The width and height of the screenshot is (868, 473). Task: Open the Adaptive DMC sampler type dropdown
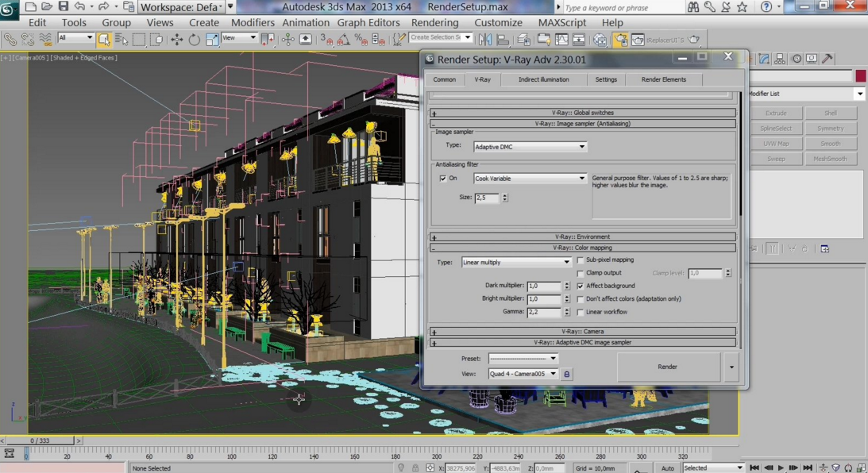tap(530, 147)
